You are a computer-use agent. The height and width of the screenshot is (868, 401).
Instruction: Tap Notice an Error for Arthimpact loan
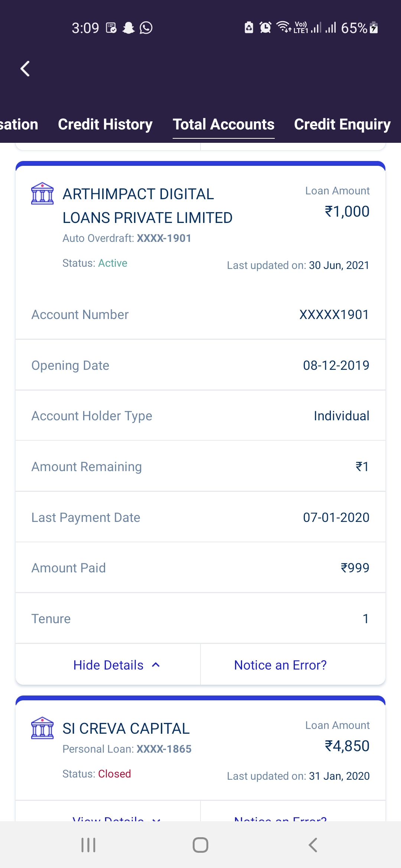click(280, 665)
